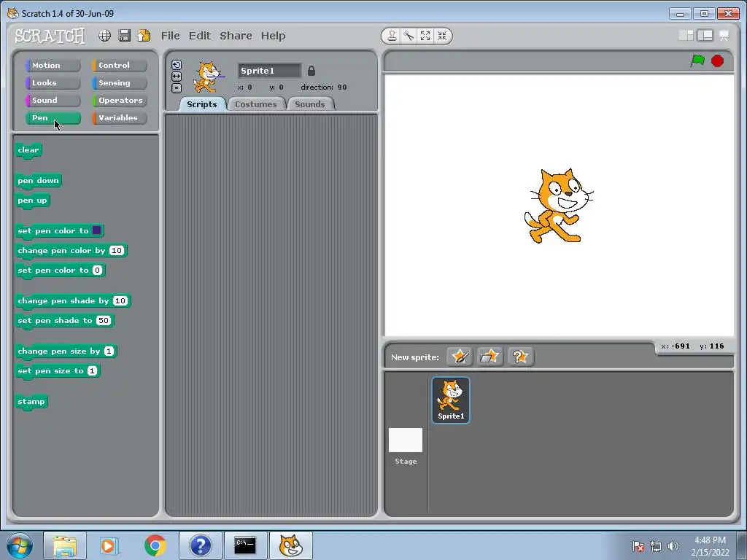Image resolution: width=747 pixels, height=560 pixels.
Task: Choose new sprite from file
Action: [x=489, y=357]
